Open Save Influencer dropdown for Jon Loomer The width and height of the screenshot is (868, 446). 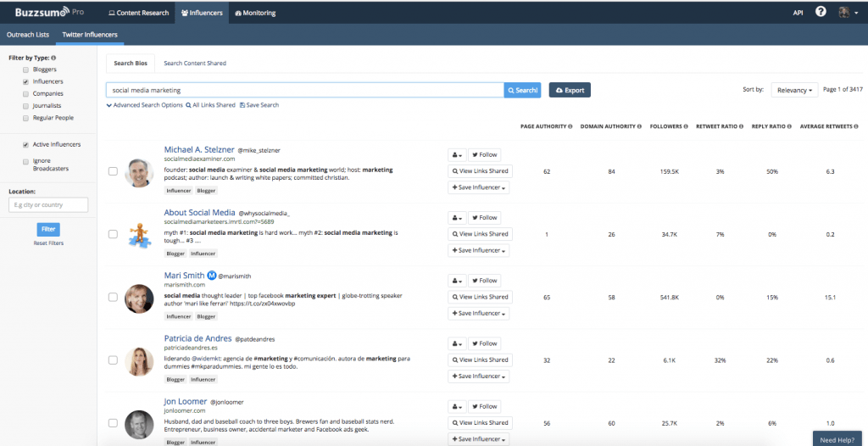coord(479,438)
